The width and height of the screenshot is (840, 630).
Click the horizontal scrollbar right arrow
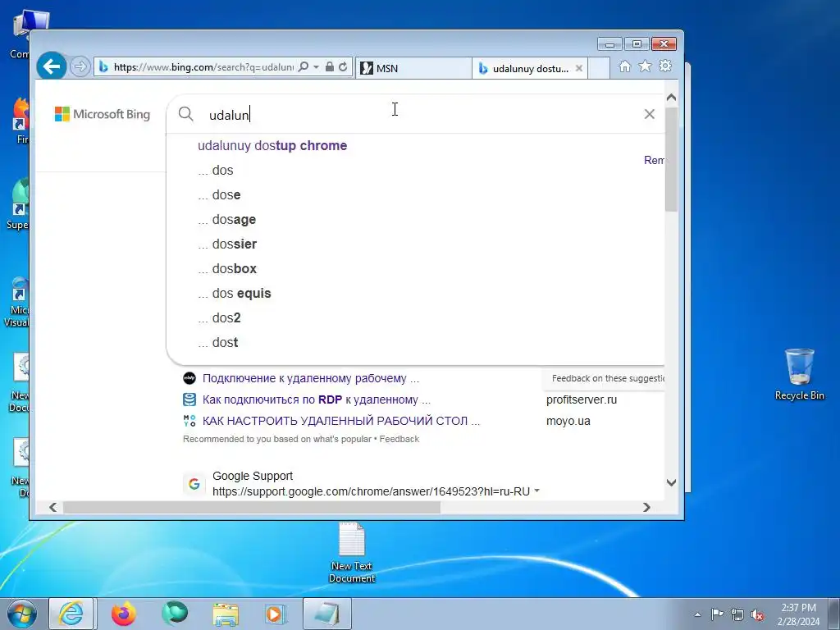point(646,507)
